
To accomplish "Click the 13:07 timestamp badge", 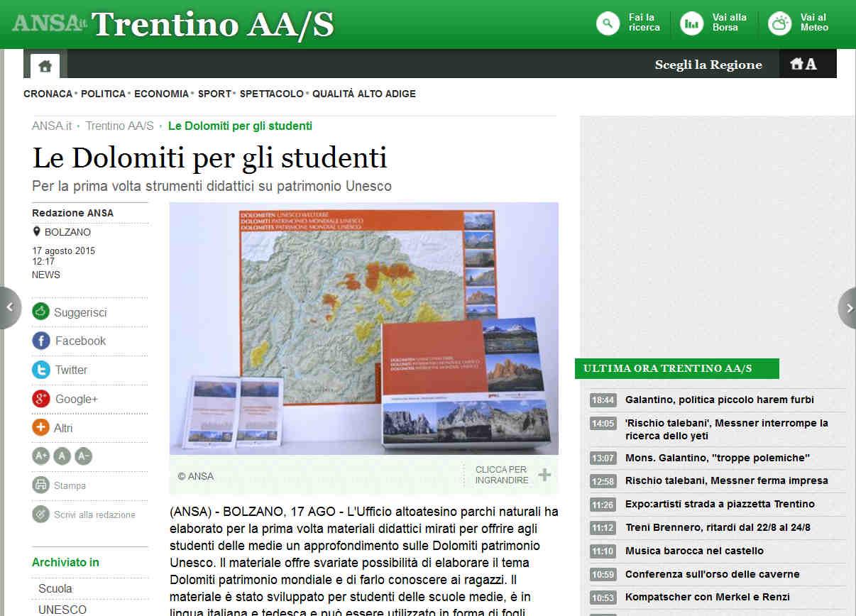I will point(603,458).
